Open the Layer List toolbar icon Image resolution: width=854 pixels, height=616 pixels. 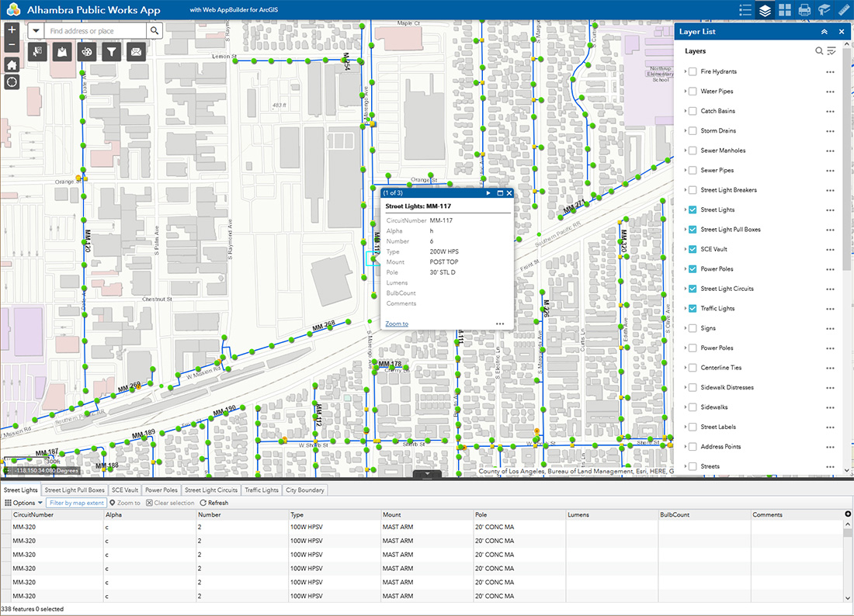coord(765,10)
